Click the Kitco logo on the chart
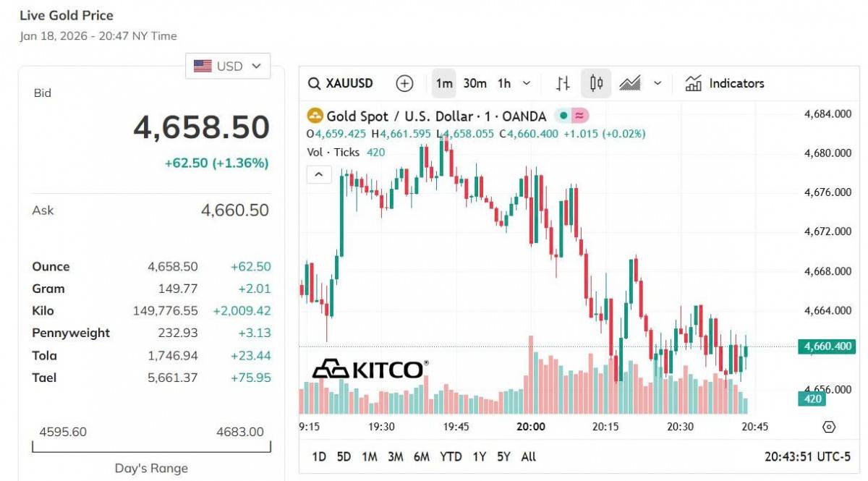868x481 pixels. (369, 369)
